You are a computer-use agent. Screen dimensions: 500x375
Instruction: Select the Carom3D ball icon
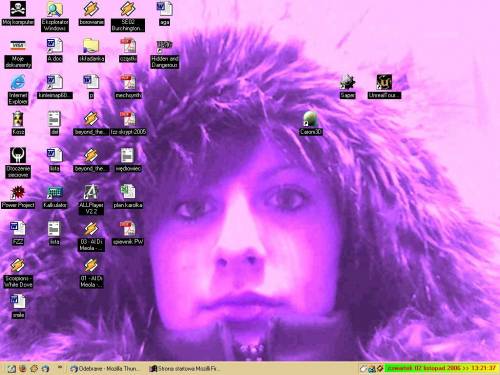311,119
